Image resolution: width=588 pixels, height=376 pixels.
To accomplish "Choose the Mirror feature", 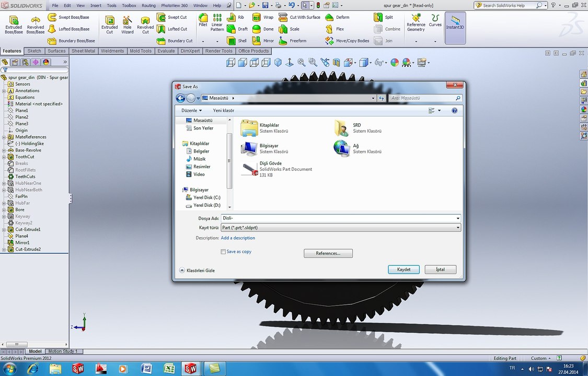I will click(263, 41).
